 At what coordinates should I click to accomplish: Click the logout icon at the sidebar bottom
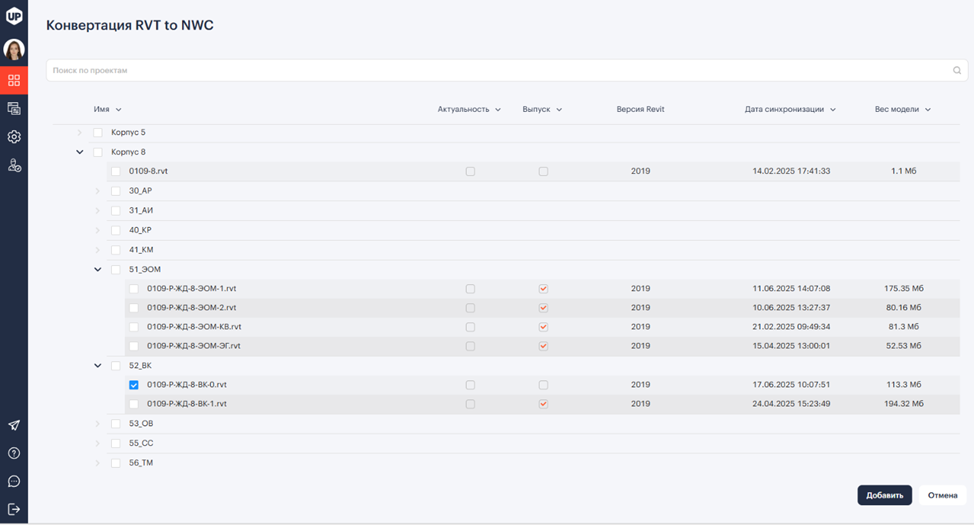(14, 509)
